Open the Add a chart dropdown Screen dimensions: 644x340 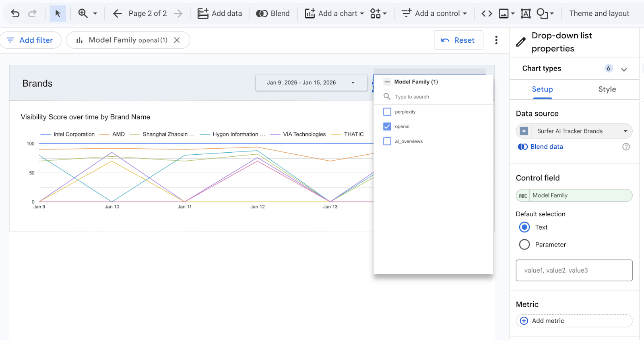coord(334,14)
